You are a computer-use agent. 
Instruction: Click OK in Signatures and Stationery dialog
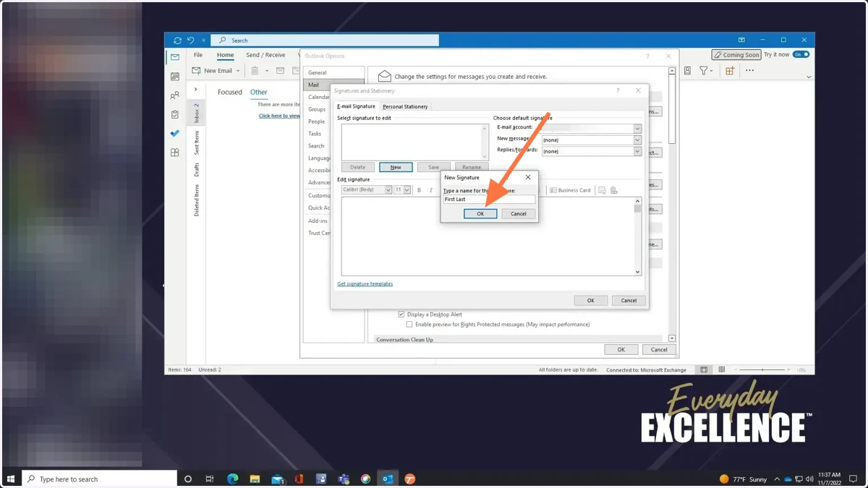[590, 301]
